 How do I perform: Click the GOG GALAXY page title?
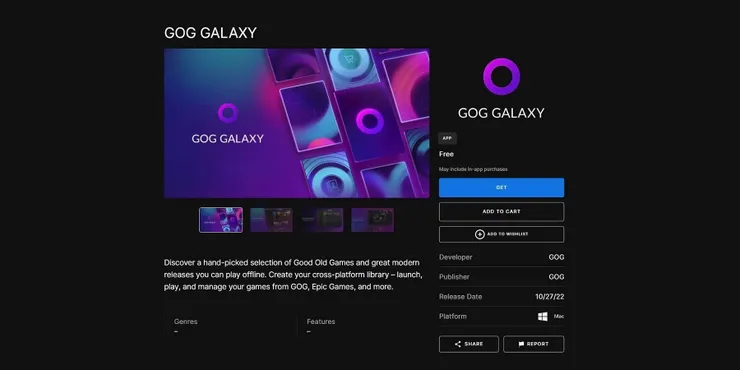point(210,33)
